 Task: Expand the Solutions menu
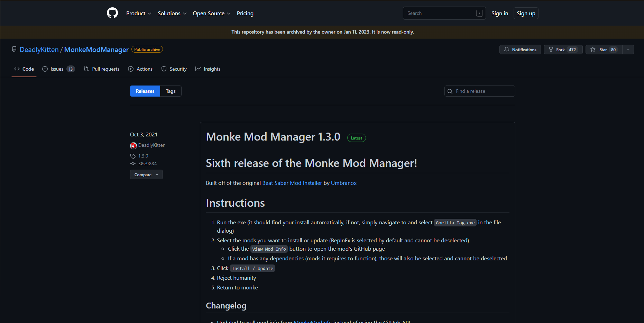[172, 13]
